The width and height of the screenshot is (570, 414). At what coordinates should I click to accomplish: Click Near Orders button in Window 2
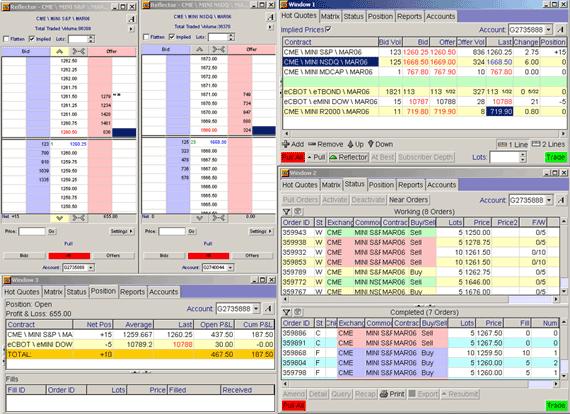tap(408, 200)
